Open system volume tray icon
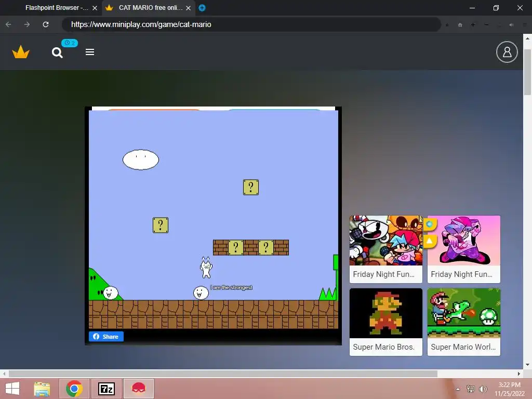The image size is (532, 399). coord(483,389)
